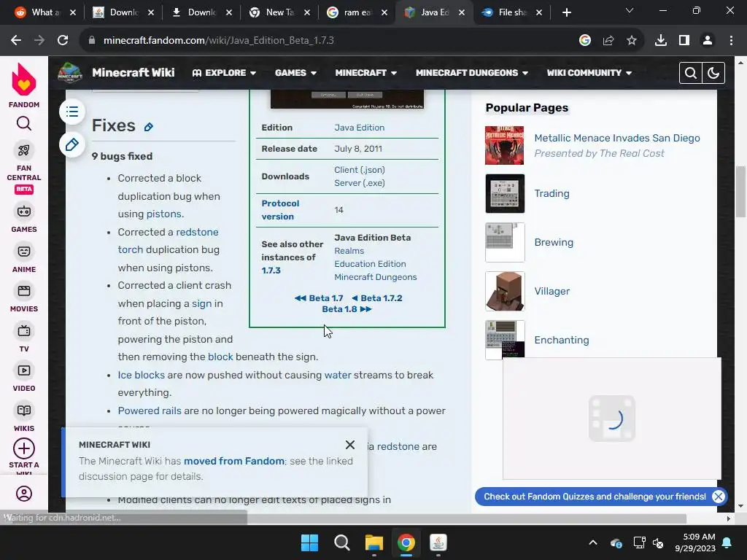The image size is (747, 560).
Task: Open Video section in Fandom sidebar
Action: tap(24, 377)
